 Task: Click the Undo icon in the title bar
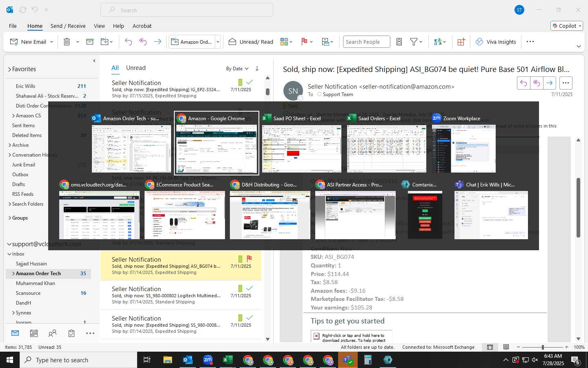(35, 10)
